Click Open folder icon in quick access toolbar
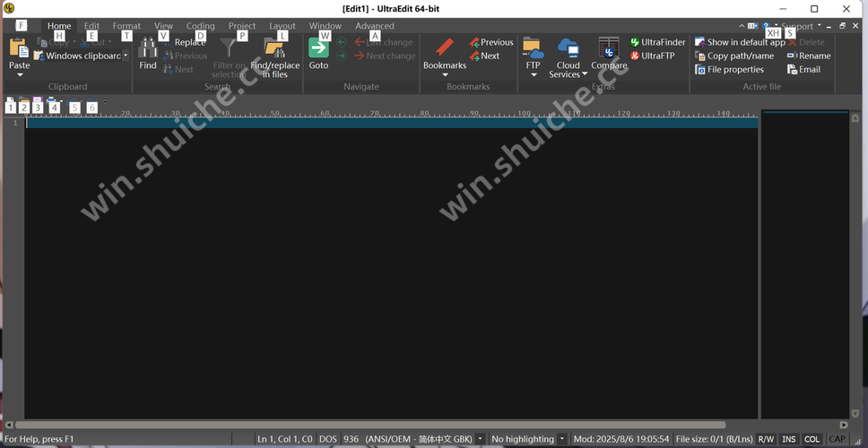The width and height of the screenshot is (868, 448). pos(24,101)
